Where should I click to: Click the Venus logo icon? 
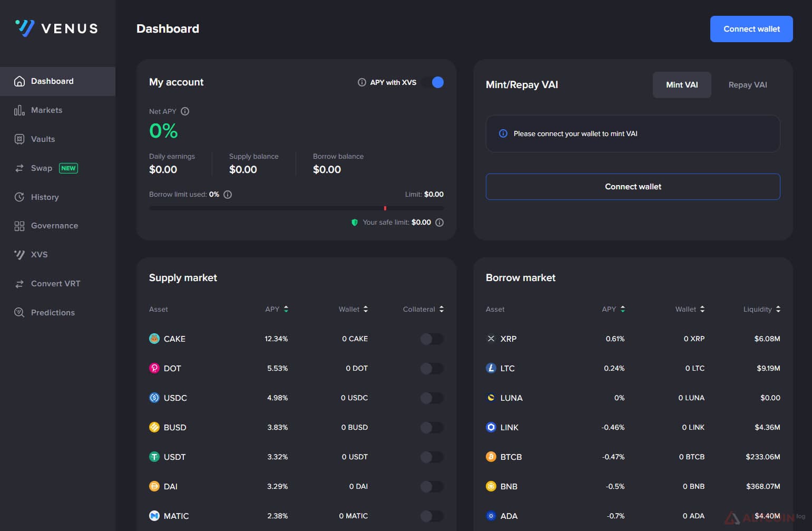(25, 28)
